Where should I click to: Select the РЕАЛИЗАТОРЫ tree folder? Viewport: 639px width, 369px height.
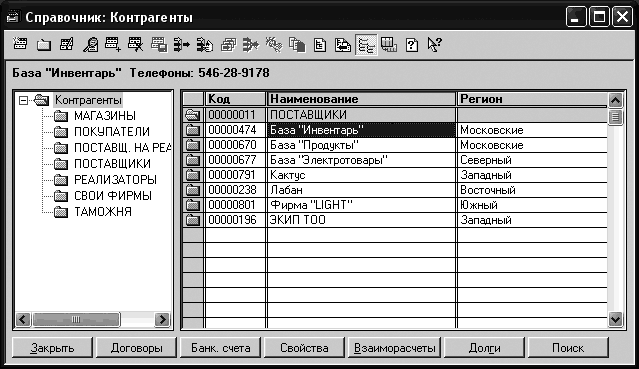click(115, 179)
